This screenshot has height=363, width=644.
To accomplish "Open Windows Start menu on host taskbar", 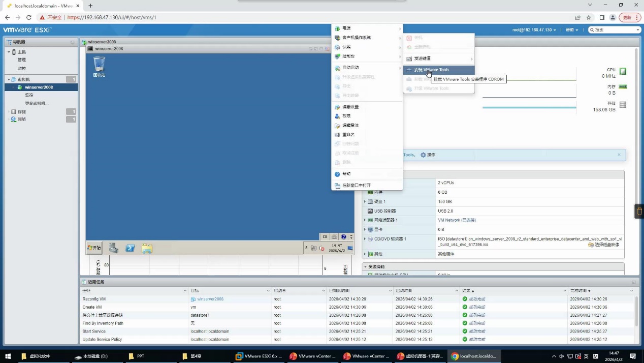I will pos(8,356).
